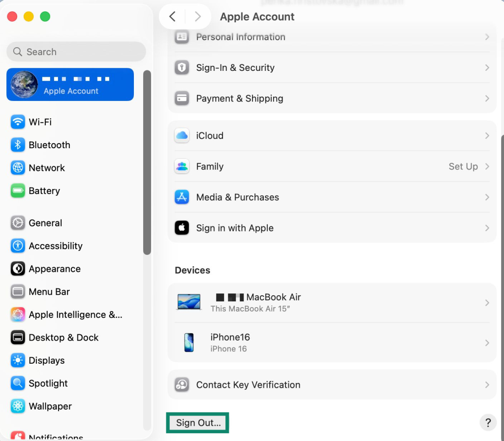Select the Wi-Fi settings icon

(x=18, y=122)
